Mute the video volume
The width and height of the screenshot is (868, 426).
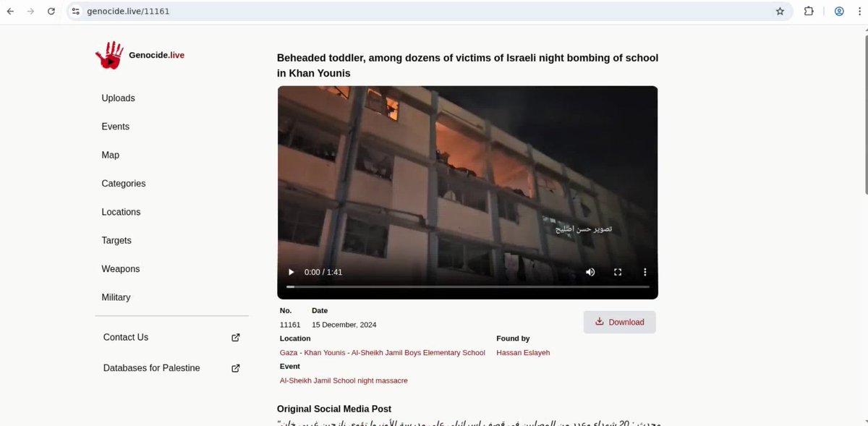(x=590, y=272)
